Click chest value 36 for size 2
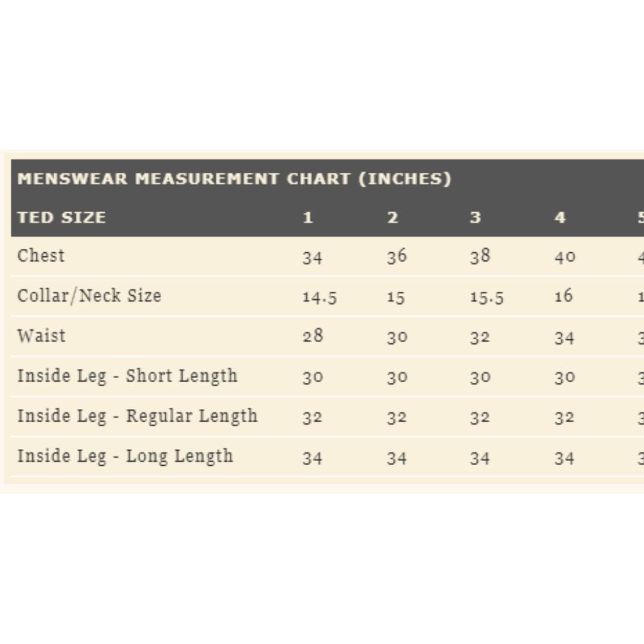Viewport: 644px width, 644px height. tap(397, 256)
